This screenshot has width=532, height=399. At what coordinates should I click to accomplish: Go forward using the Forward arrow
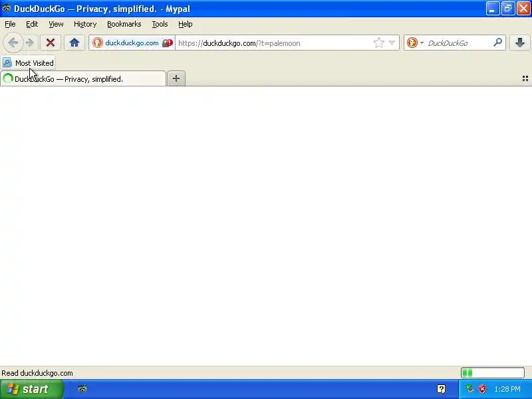[x=30, y=43]
